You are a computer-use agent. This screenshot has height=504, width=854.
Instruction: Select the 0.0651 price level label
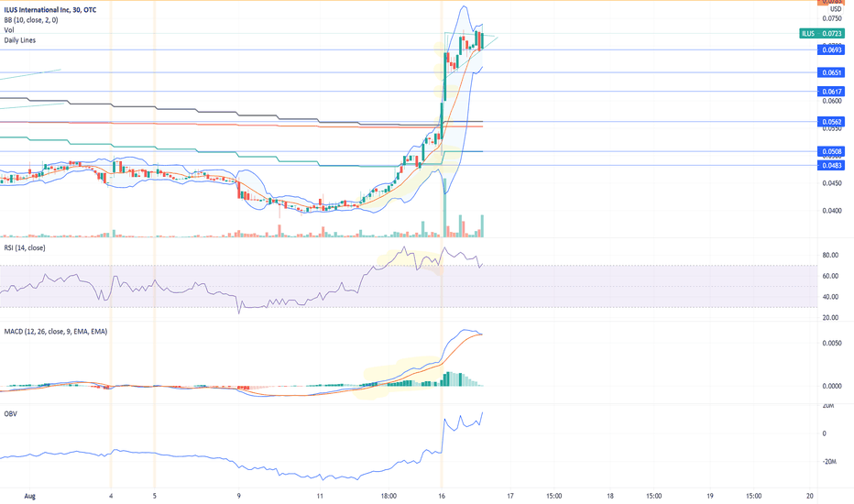831,72
